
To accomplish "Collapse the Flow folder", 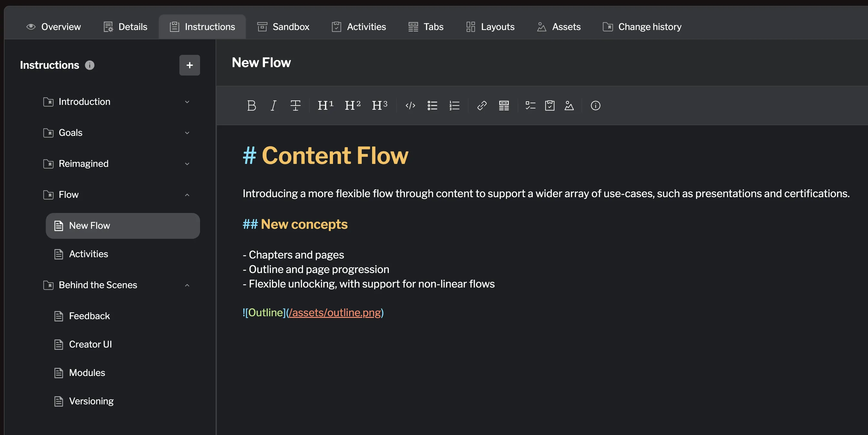I will [x=187, y=195].
